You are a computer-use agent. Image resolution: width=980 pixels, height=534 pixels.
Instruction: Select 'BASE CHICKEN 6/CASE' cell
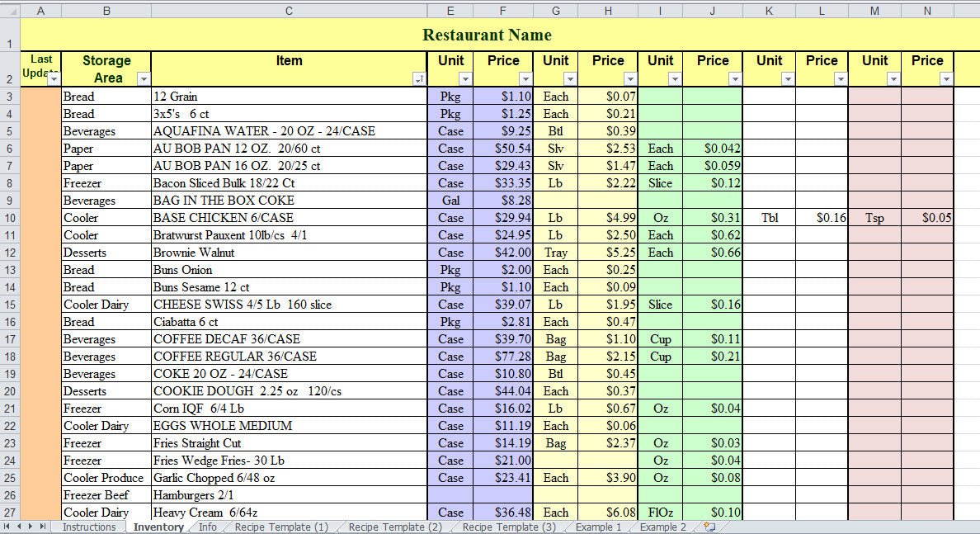(x=289, y=218)
